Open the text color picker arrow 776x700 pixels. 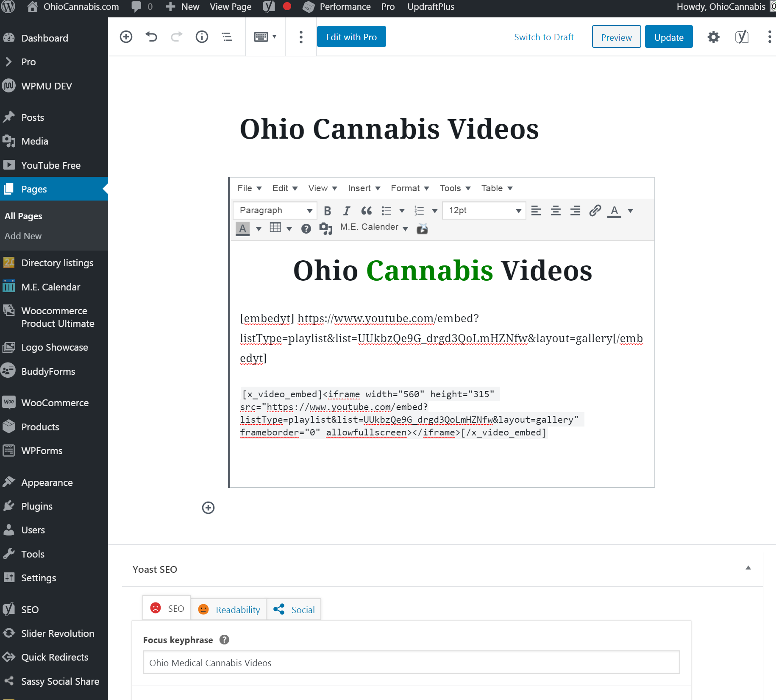pos(630,211)
